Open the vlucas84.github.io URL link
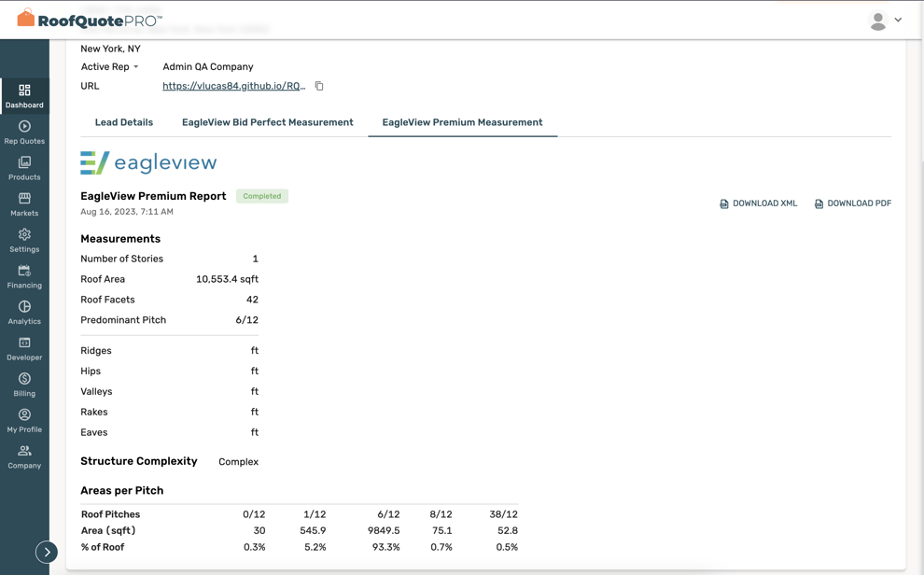 [x=234, y=86]
